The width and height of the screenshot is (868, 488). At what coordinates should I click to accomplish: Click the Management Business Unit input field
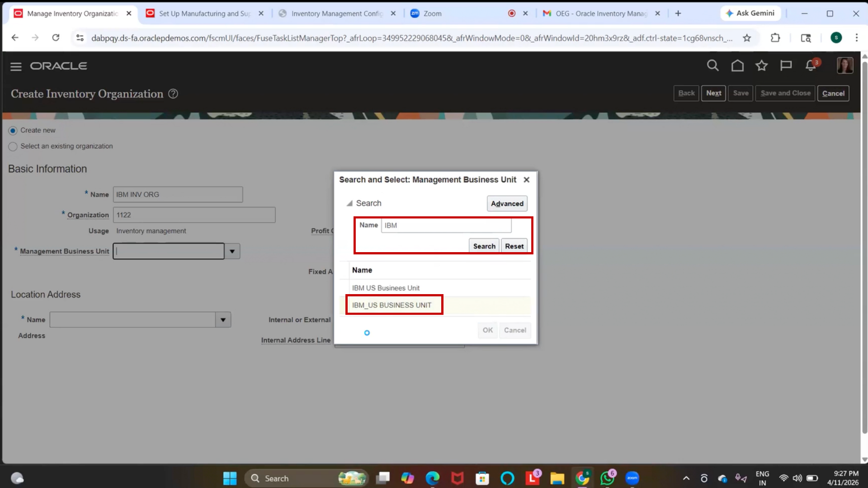(169, 251)
